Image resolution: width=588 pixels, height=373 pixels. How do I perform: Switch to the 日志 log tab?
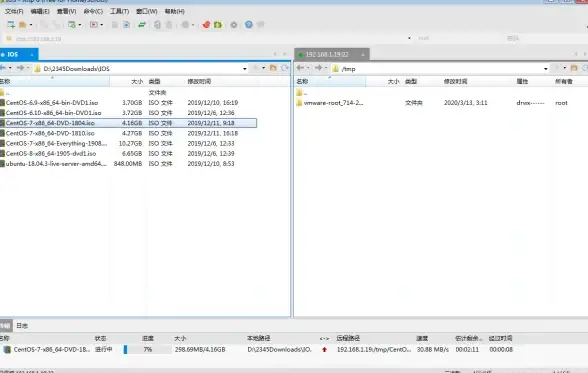click(x=22, y=326)
